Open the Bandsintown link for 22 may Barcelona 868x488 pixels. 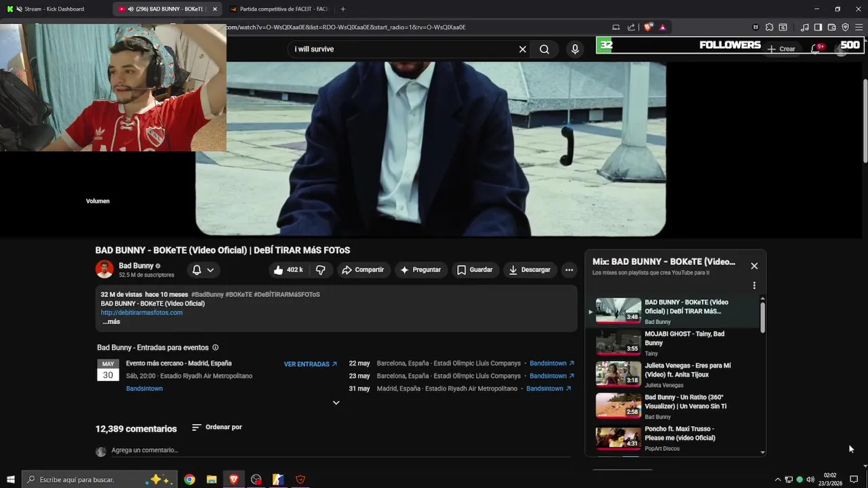click(x=552, y=363)
